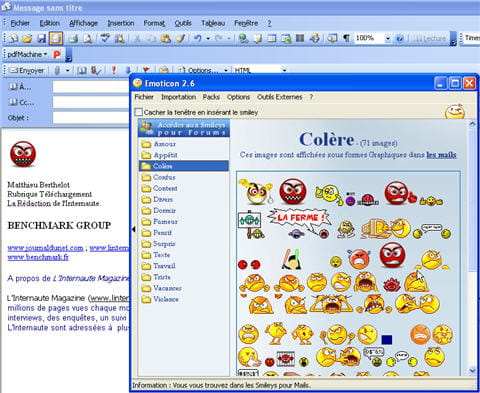Click the address book icon beside À
The width and height of the screenshot is (480, 393).
[13, 87]
